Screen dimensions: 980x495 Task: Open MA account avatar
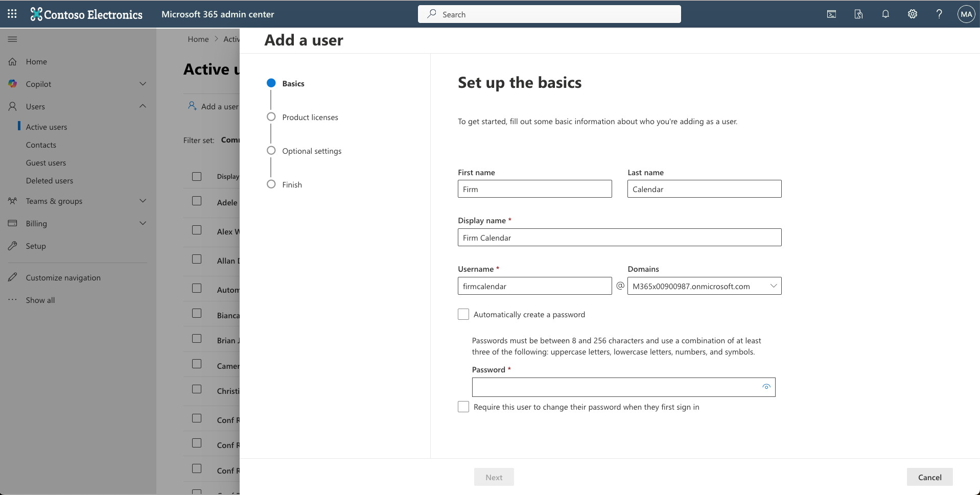coord(966,14)
